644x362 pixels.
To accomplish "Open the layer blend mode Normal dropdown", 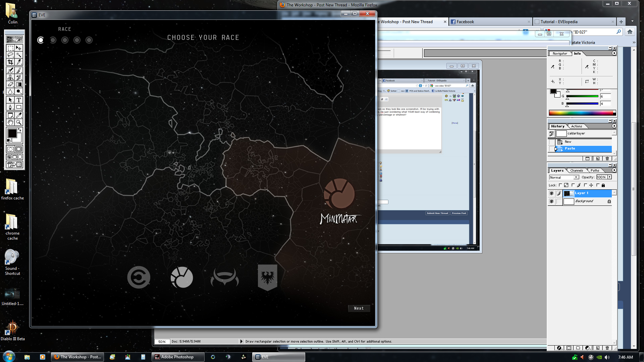I will coord(564,177).
